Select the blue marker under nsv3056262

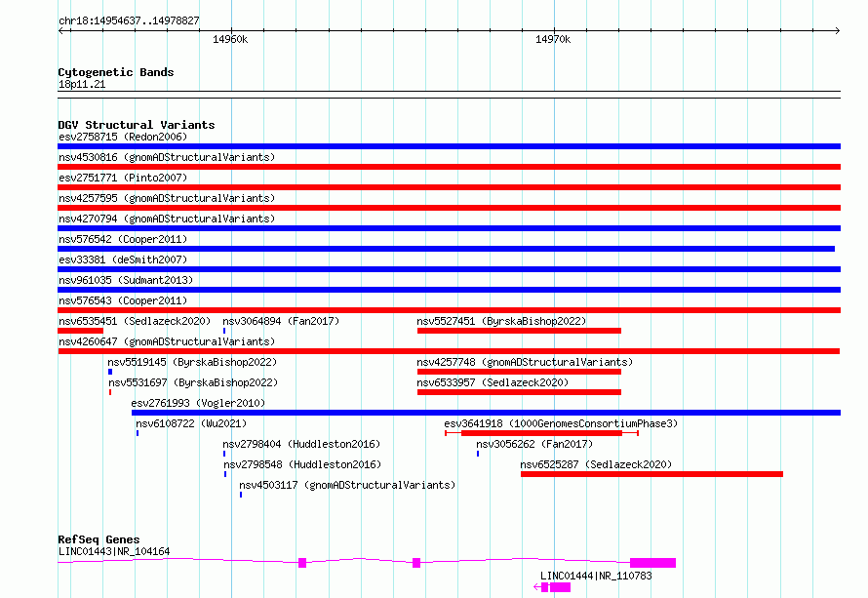478,454
